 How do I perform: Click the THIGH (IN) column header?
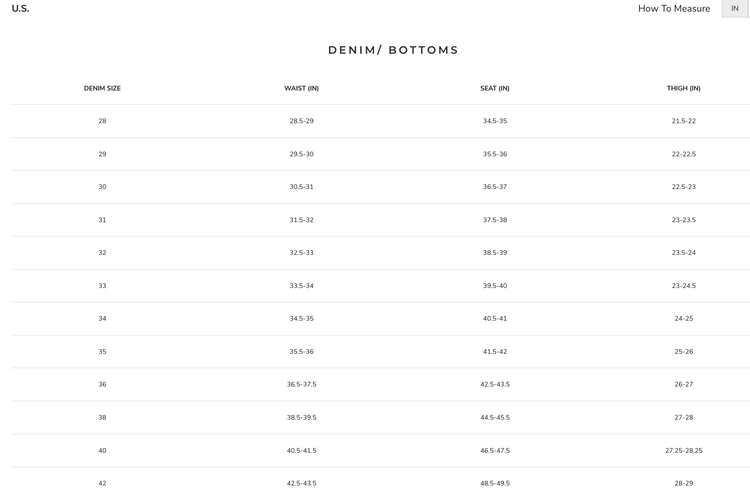684,88
